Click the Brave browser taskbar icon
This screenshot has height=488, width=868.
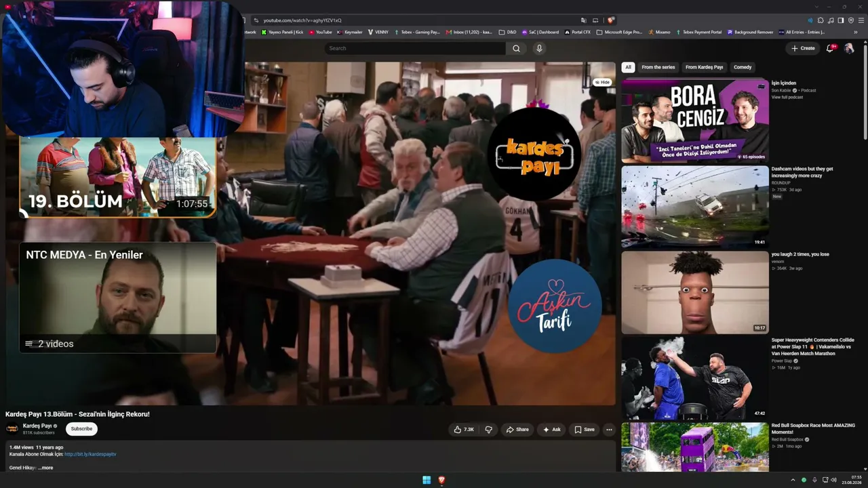[x=441, y=480]
